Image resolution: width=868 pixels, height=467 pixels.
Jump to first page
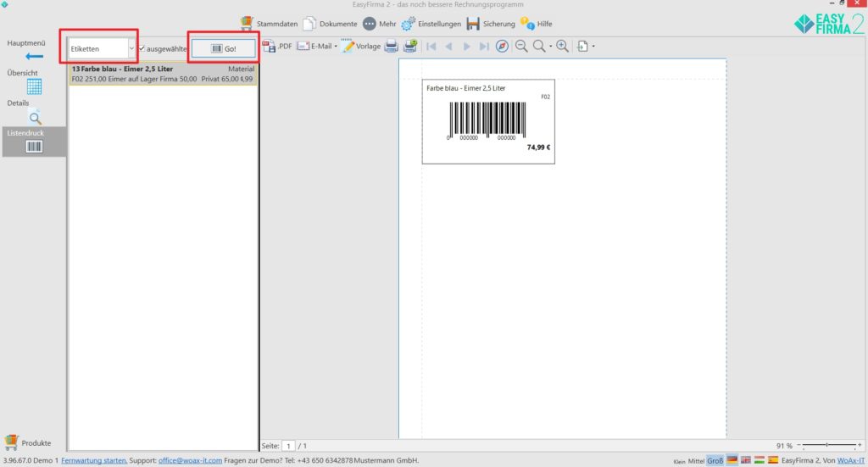[431, 47]
